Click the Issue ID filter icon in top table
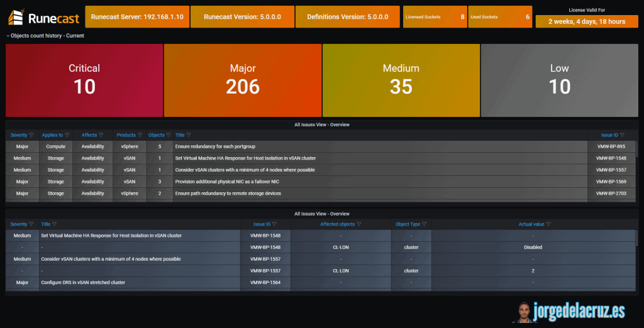Viewport: 644px width, 328px height. click(x=622, y=134)
